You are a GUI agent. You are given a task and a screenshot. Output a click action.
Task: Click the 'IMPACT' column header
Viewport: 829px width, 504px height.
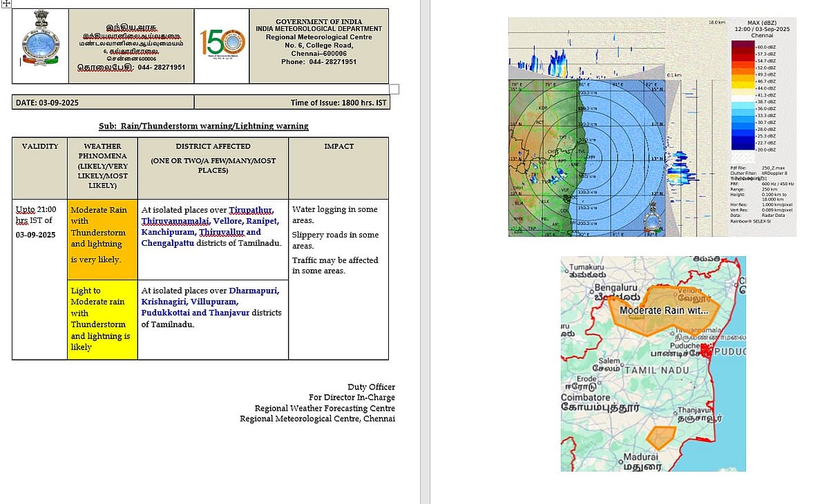click(x=339, y=146)
